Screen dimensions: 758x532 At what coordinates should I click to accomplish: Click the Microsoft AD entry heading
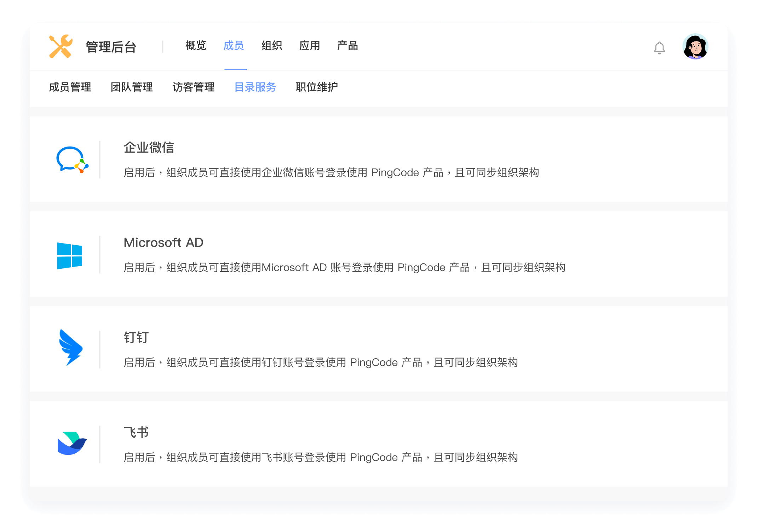pos(163,243)
